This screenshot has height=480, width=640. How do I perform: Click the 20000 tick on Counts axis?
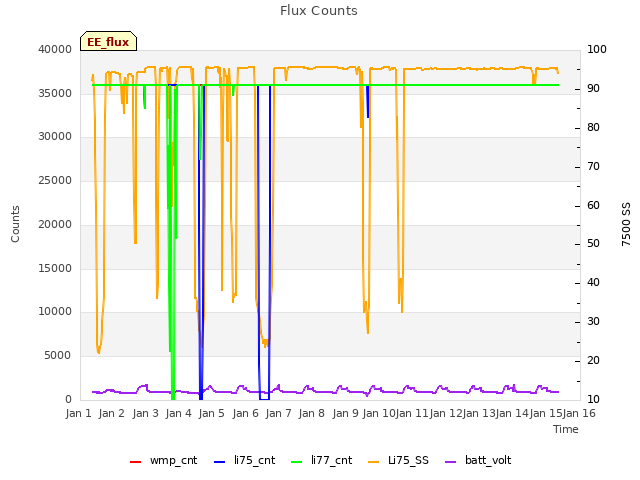coord(55,224)
